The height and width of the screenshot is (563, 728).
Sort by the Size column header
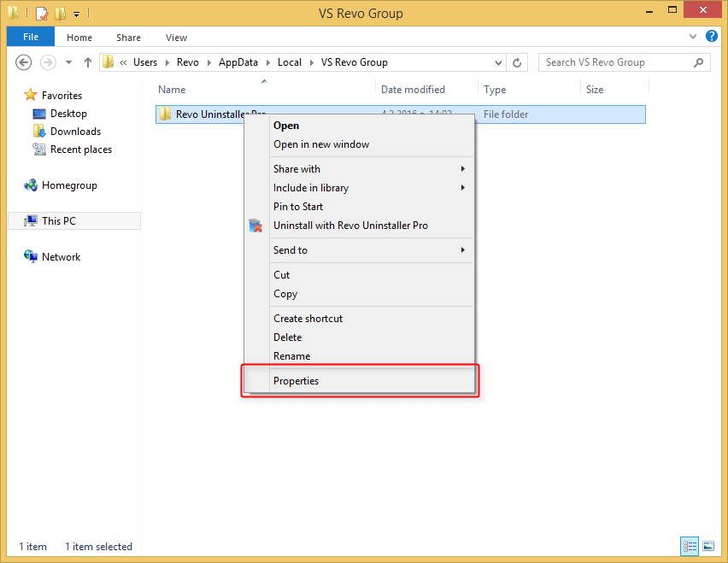[595, 90]
